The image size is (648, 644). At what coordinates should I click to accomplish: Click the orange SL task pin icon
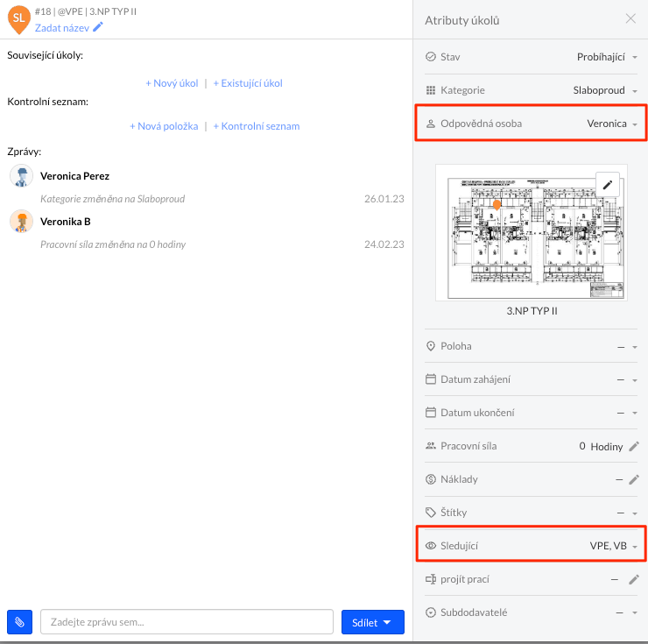coord(19,18)
